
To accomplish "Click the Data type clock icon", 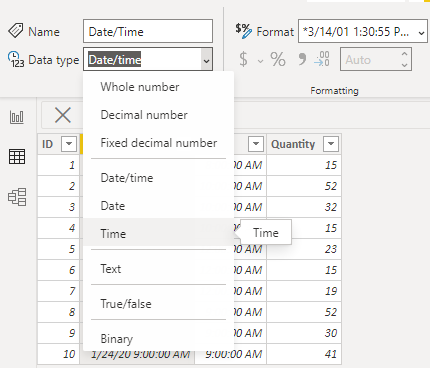I will click(16, 59).
